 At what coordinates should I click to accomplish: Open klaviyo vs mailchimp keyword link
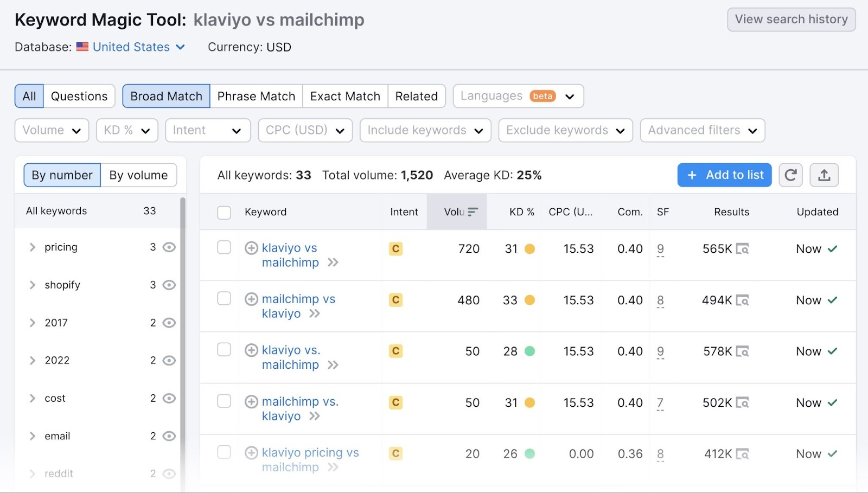(290, 255)
